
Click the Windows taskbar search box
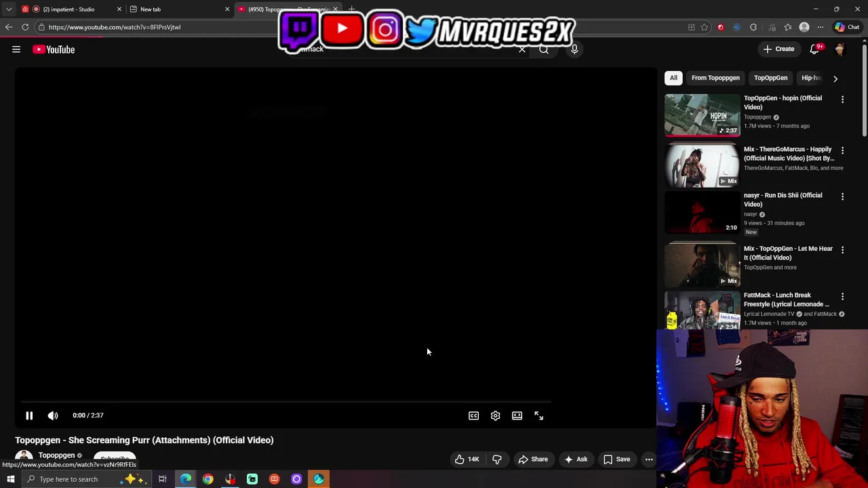click(87, 479)
